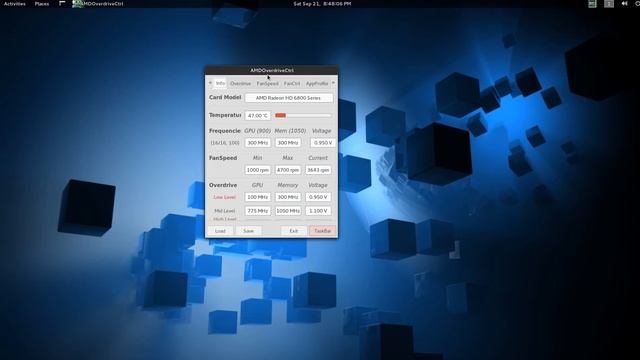Click the TaskBar button
This screenshot has width=640, height=360.
click(x=322, y=231)
